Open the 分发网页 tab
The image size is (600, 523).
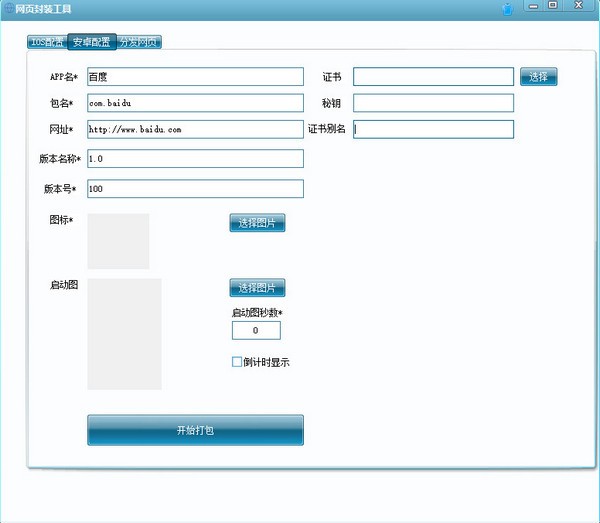(139, 42)
